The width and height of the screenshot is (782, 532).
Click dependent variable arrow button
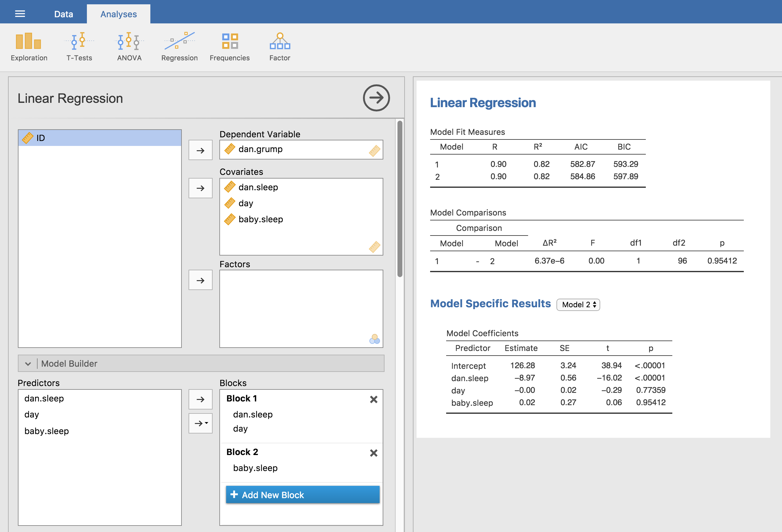200,150
